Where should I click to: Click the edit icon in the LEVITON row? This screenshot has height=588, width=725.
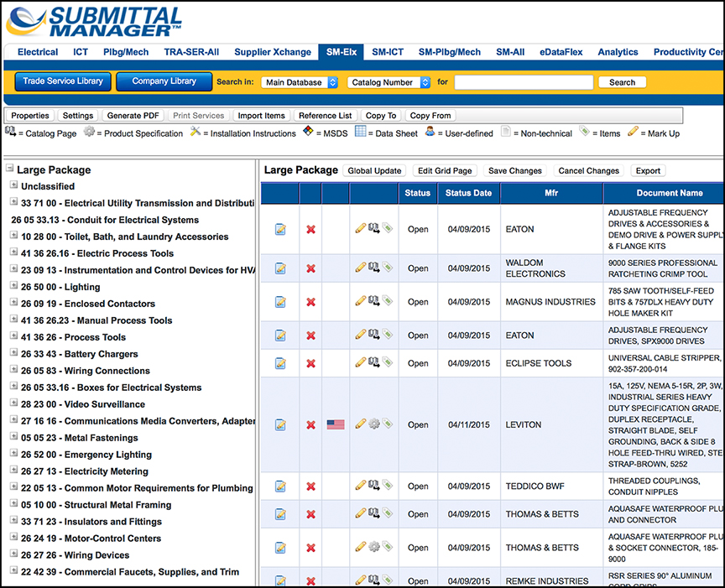tap(280, 424)
